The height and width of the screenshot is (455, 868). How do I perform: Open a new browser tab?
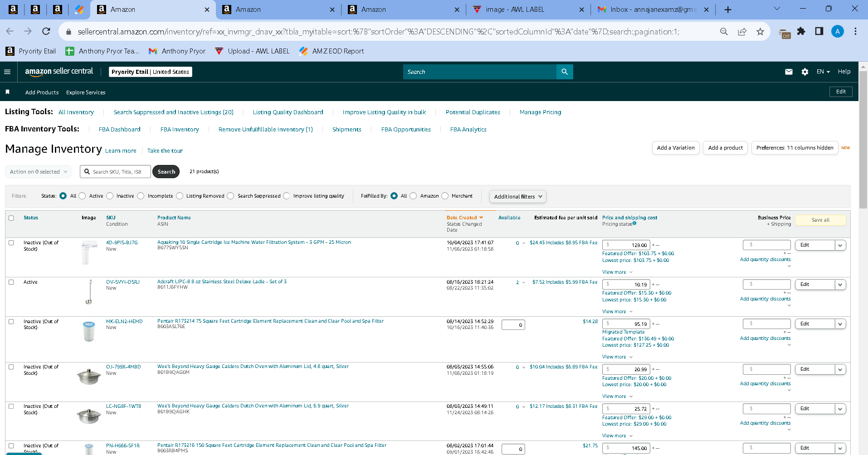pyautogui.click(x=728, y=10)
